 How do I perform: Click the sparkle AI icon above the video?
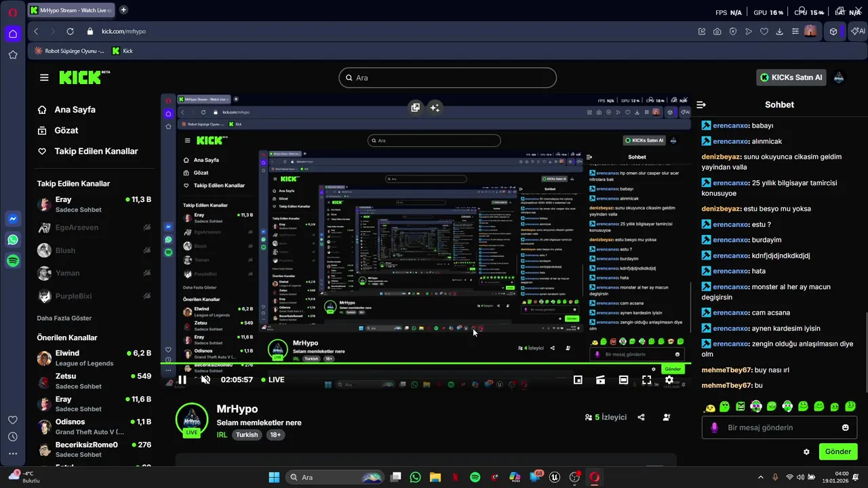coord(435,107)
